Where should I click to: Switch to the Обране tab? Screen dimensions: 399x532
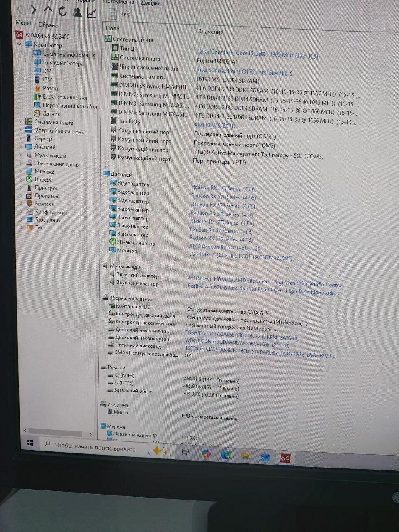click(x=48, y=25)
